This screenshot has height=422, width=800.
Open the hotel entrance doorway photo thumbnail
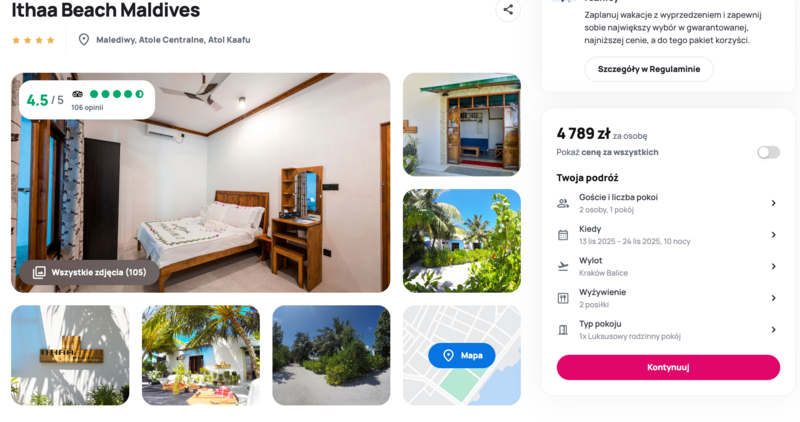[x=462, y=125]
